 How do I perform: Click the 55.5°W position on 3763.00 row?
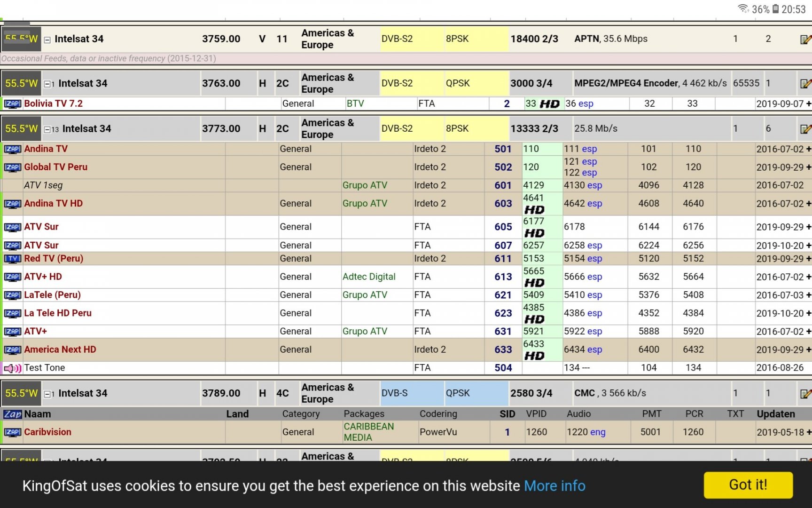(21, 83)
